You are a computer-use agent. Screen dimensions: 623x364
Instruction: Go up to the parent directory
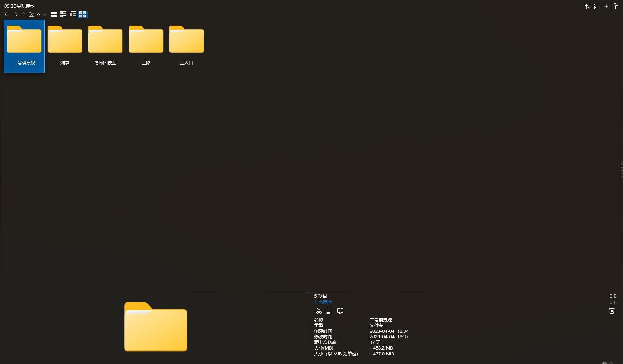pos(23,14)
